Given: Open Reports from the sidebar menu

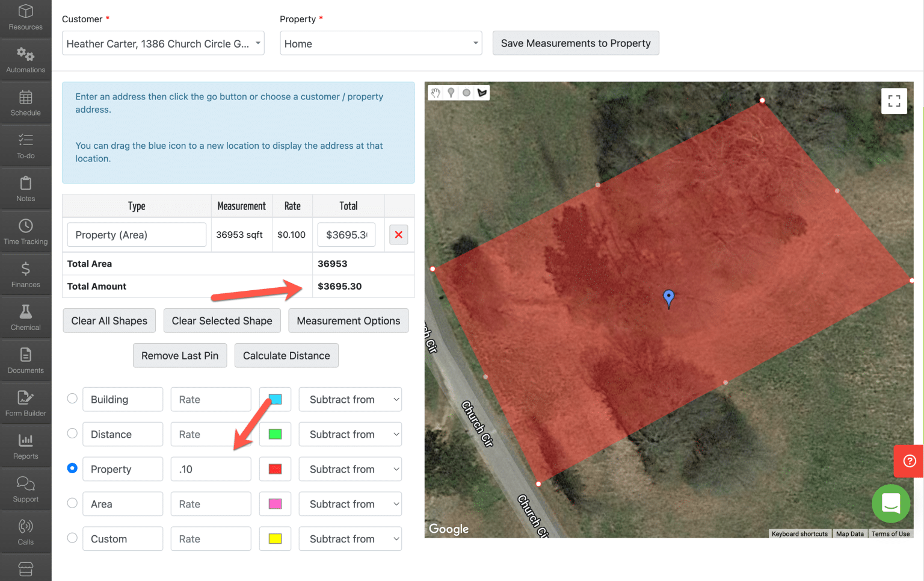Looking at the screenshot, I should point(25,445).
